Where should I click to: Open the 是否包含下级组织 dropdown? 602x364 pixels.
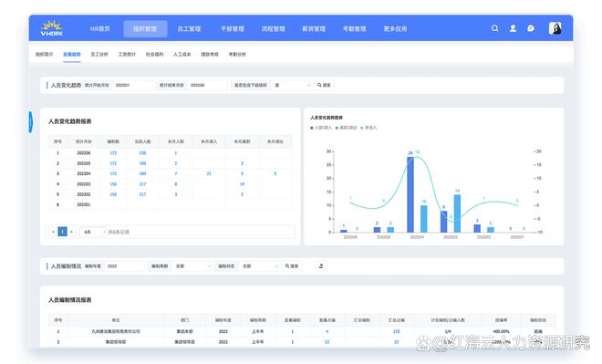(291, 85)
